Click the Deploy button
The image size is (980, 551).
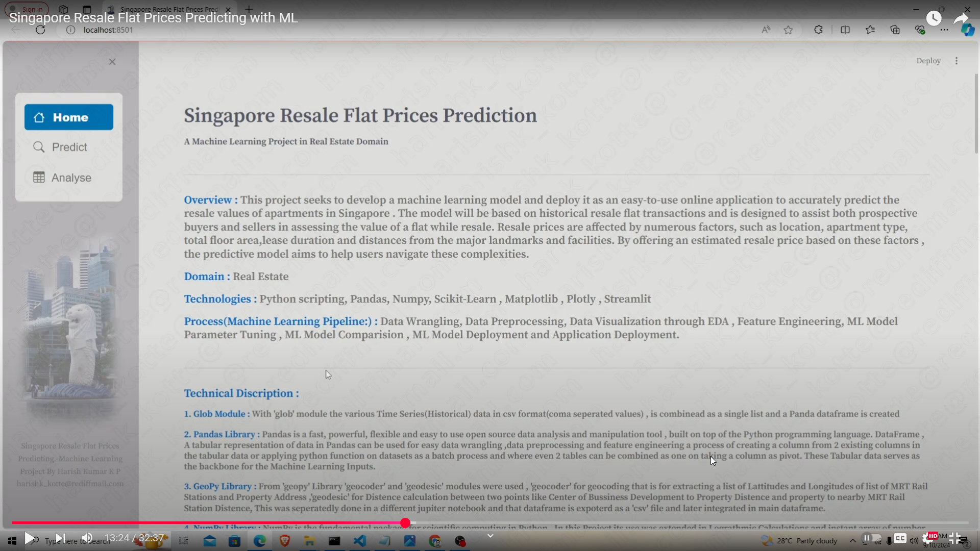[x=928, y=60]
